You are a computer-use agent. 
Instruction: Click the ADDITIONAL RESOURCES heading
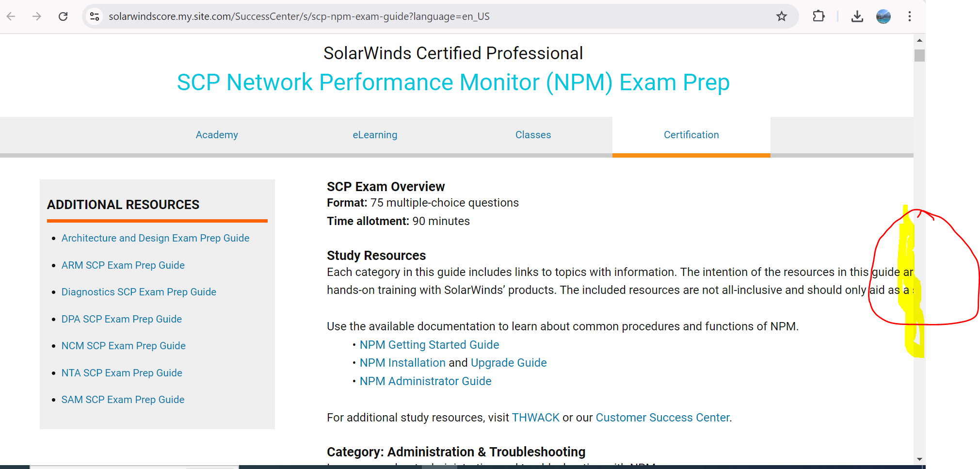pyautogui.click(x=123, y=205)
